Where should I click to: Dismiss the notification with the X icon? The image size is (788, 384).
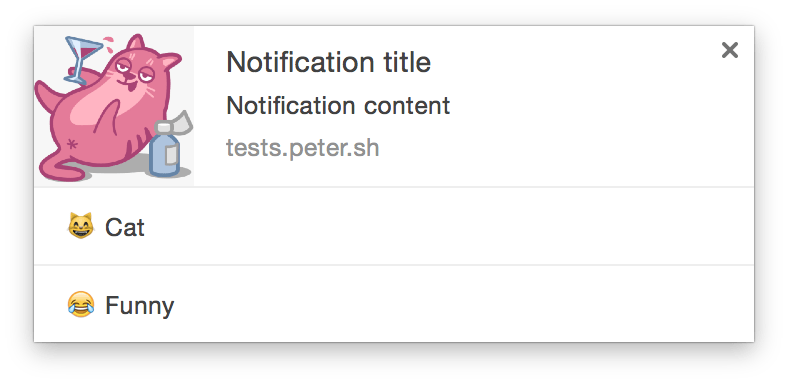pyautogui.click(x=729, y=50)
